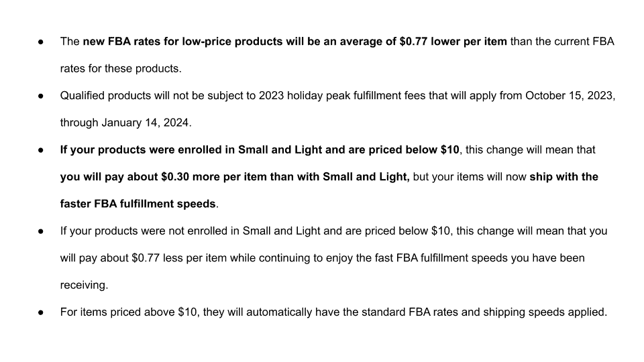Viewport: 644px width, 362px height.
Task: Click bold text "faster FBA fulfillment speeds"
Action: click(x=138, y=204)
